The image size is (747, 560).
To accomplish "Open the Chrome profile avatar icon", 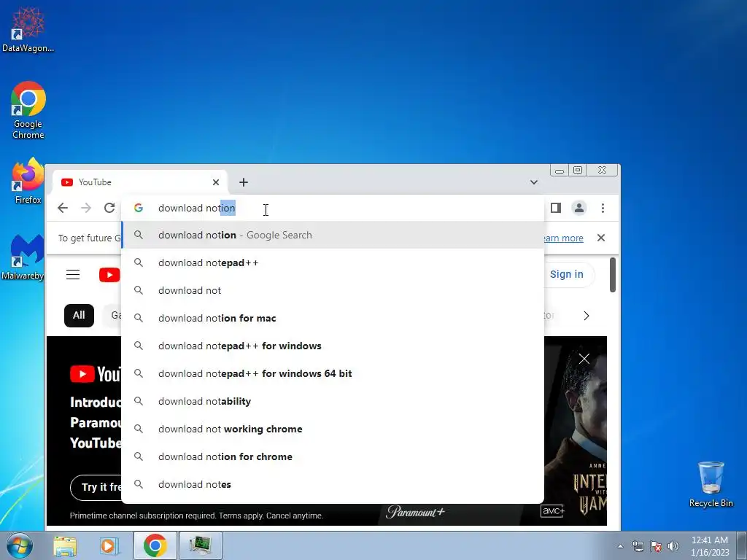I will click(x=578, y=208).
